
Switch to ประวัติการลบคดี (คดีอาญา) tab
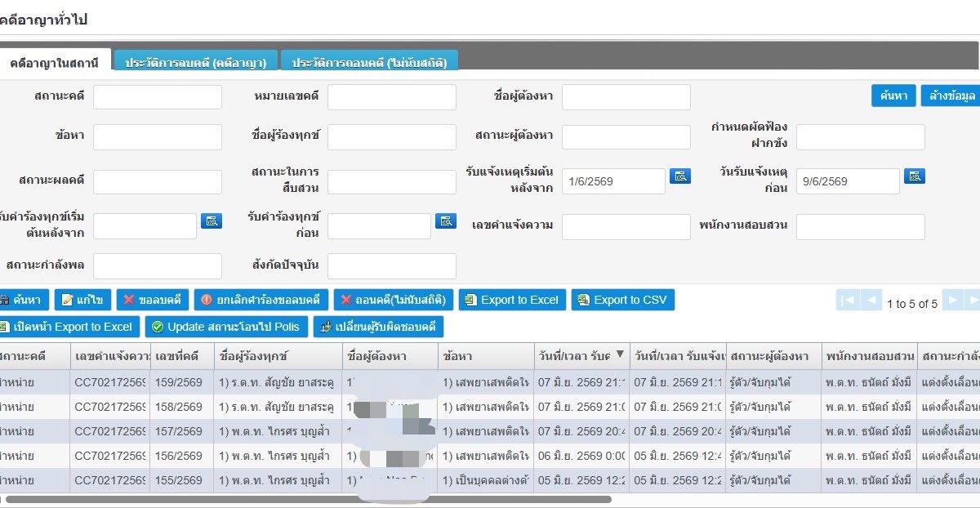[x=195, y=62]
